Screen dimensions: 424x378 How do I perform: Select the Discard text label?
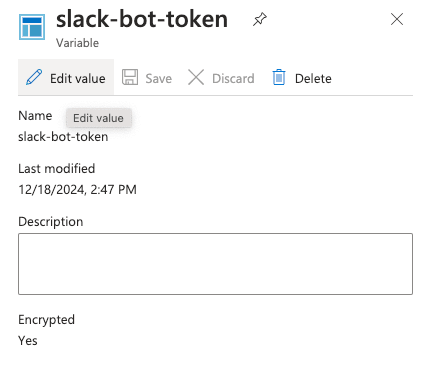233,79
